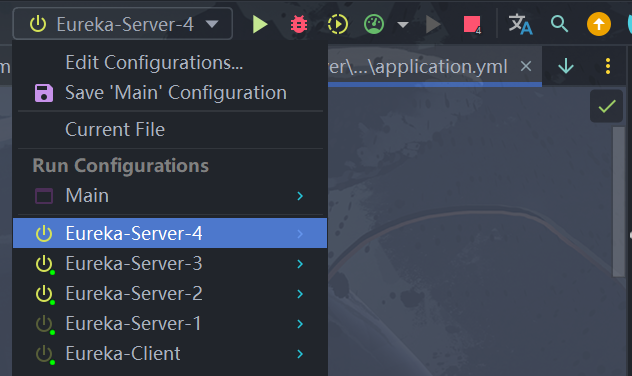Screen dimensions: 632x376
Task: Open the Eureka-Server-4 run configuration dropdown
Action: pos(123,24)
